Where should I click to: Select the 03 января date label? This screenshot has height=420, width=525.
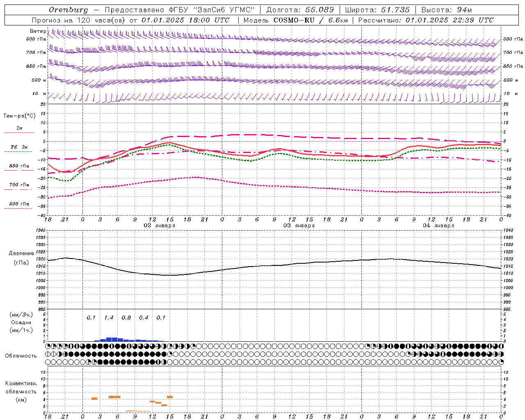299,226
